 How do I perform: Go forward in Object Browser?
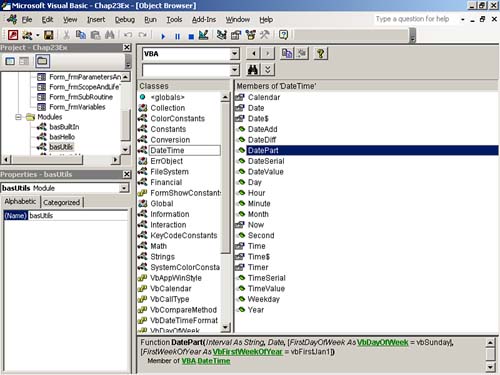pyautogui.click(x=268, y=53)
